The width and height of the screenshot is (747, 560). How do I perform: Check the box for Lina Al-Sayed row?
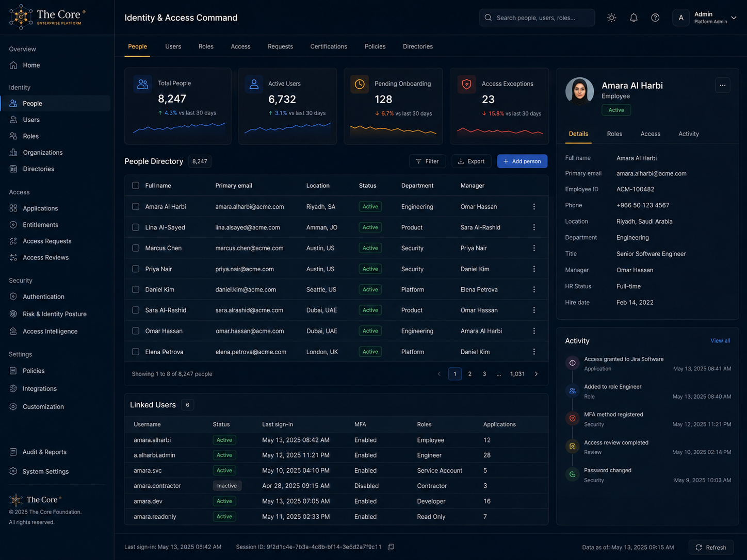pyautogui.click(x=136, y=227)
